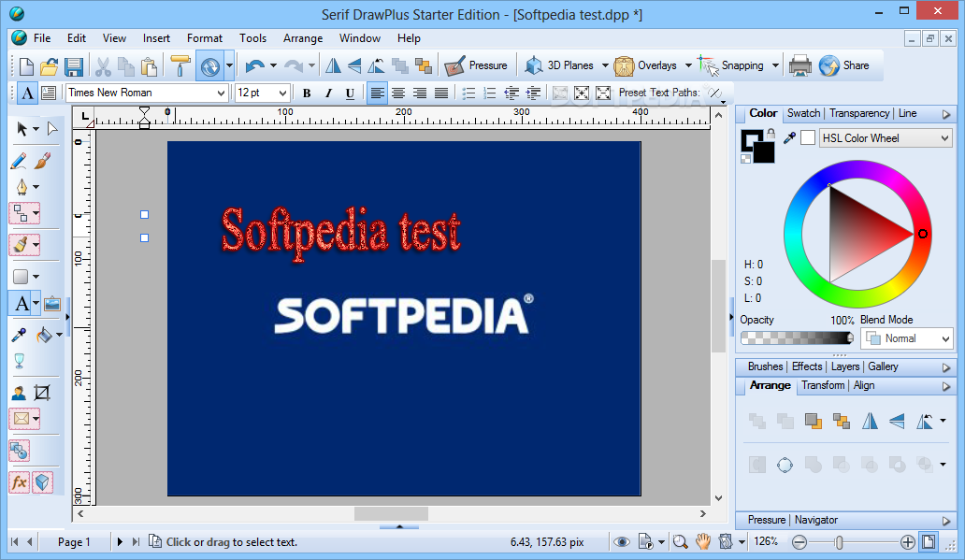Set center text alignment
This screenshot has width=965, height=560.
click(x=398, y=93)
